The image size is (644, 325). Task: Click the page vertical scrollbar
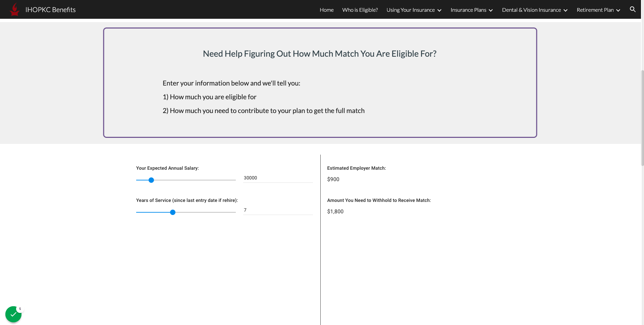642,117
